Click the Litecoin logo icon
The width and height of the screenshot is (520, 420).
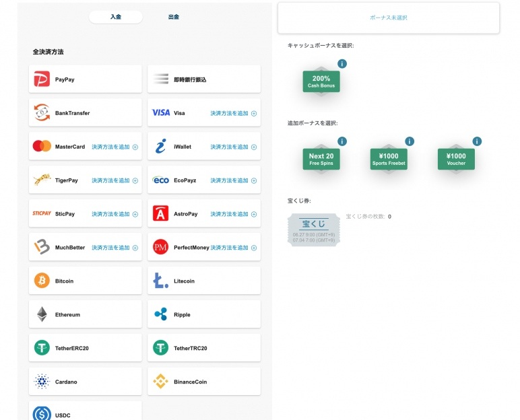pos(161,281)
